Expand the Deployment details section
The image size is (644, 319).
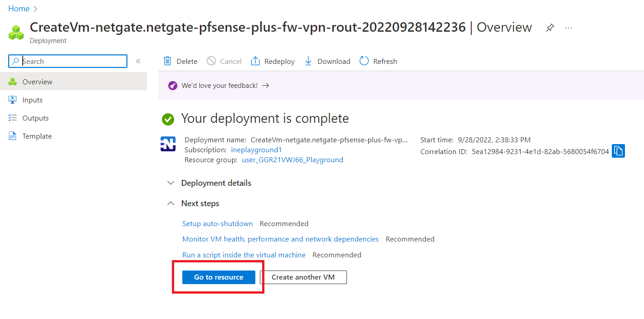(x=171, y=183)
